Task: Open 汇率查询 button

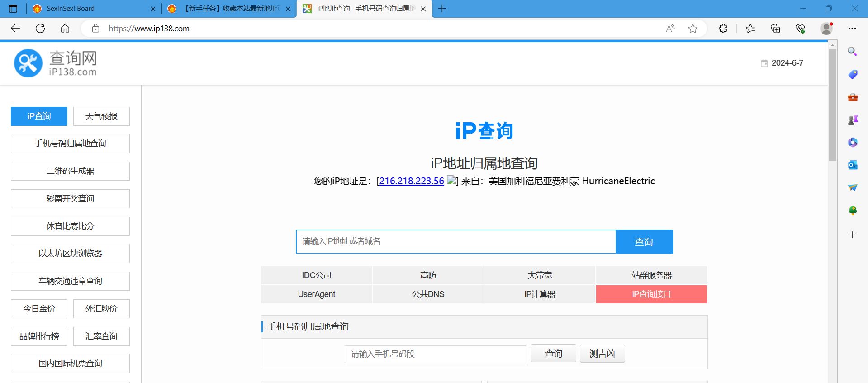Action: point(101,336)
